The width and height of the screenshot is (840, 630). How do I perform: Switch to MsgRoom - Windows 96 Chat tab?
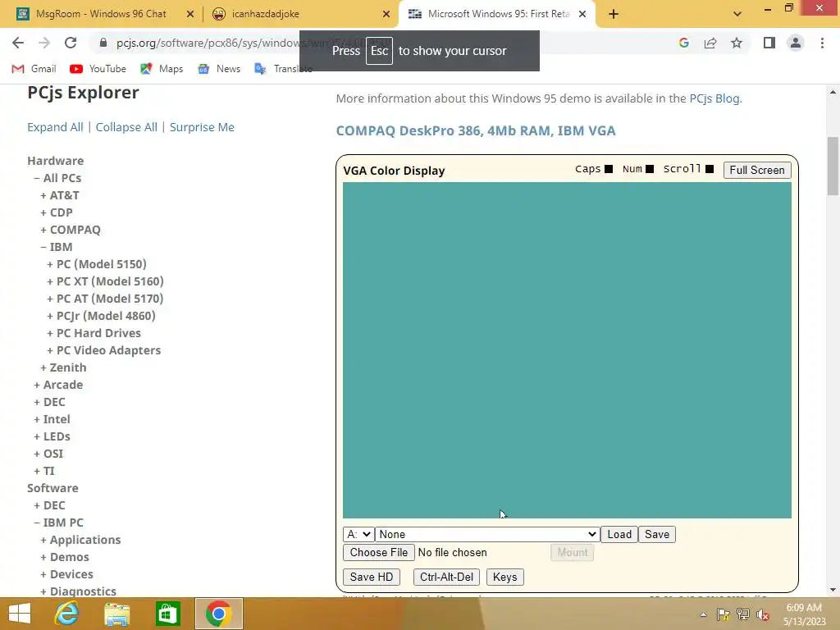[x=101, y=14]
